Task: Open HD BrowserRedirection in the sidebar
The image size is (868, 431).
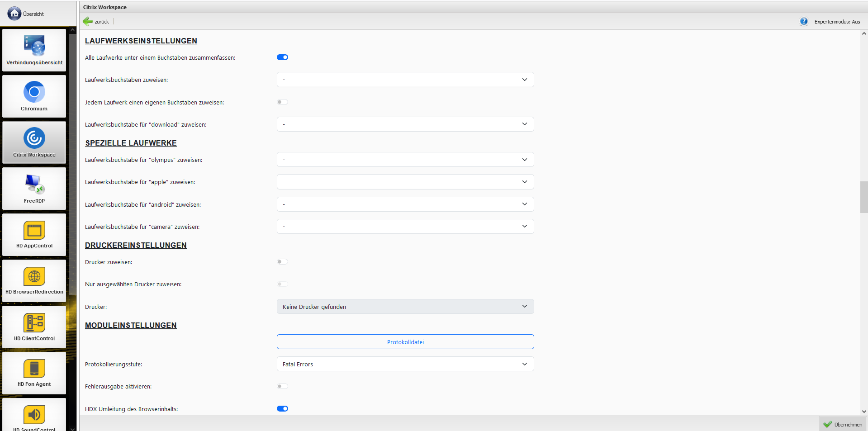Action: (34, 281)
